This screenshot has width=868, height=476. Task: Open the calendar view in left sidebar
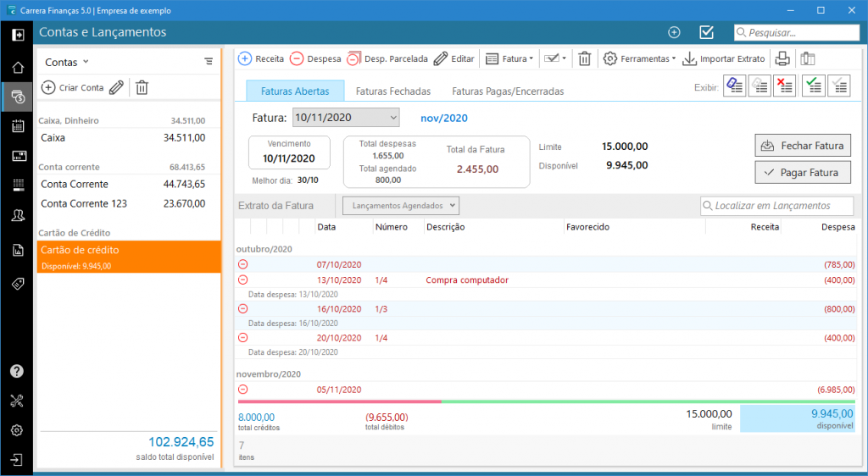pyautogui.click(x=17, y=126)
